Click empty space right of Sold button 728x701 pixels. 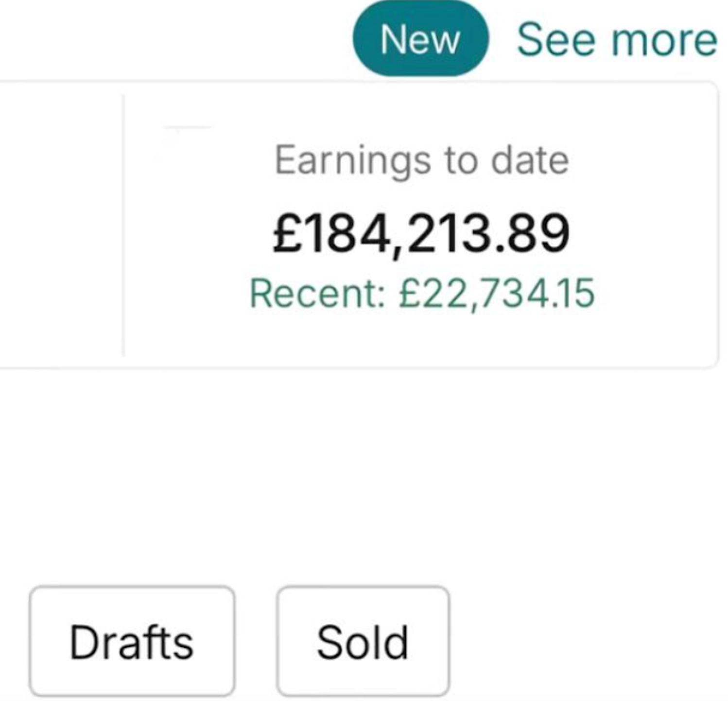pyautogui.click(x=583, y=642)
